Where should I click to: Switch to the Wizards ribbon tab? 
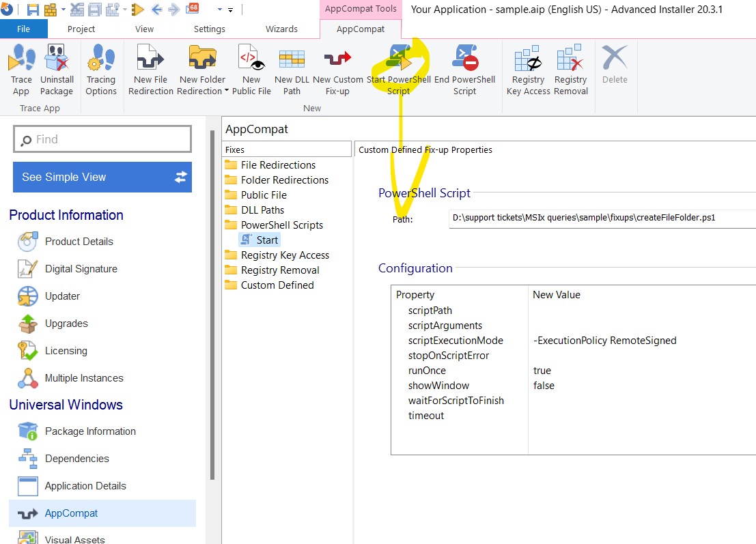[281, 29]
